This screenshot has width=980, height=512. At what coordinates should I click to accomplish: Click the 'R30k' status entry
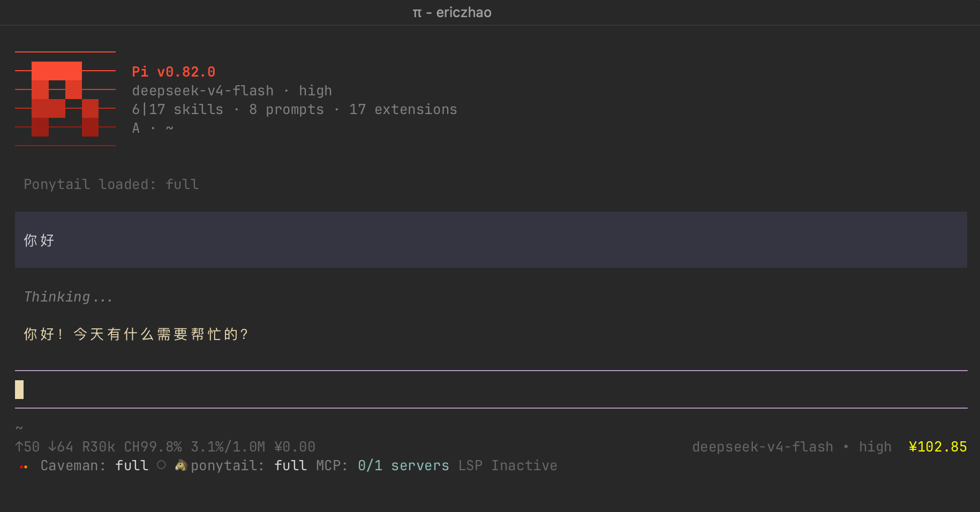[x=99, y=447]
